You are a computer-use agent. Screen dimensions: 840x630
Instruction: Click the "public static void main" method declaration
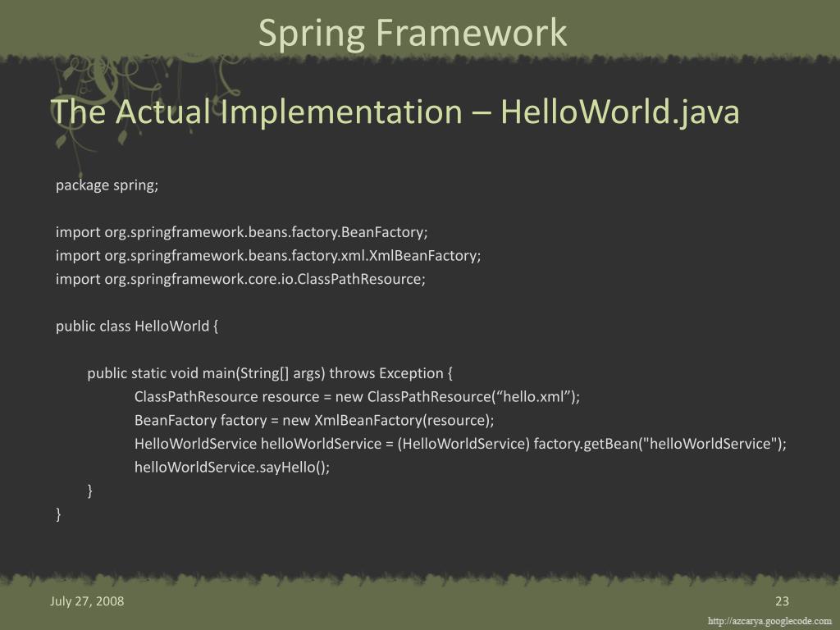coord(205,373)
